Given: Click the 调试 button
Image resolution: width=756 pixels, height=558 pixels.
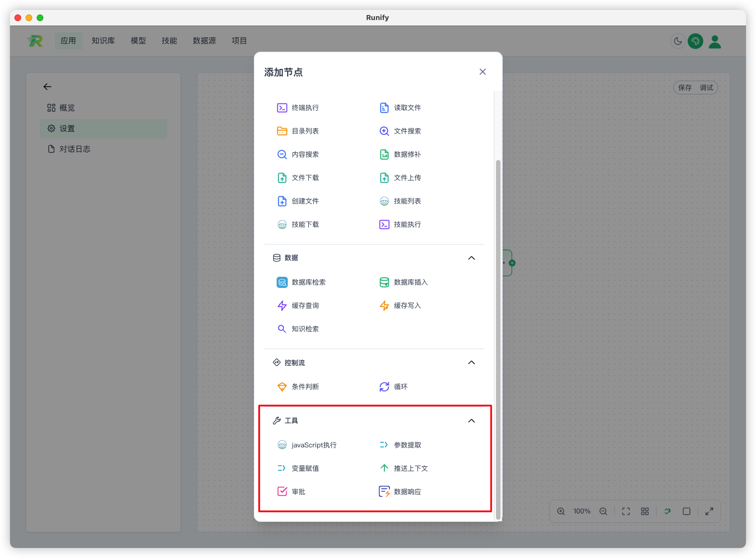Looking at the screenshot, I should point(707,88).
